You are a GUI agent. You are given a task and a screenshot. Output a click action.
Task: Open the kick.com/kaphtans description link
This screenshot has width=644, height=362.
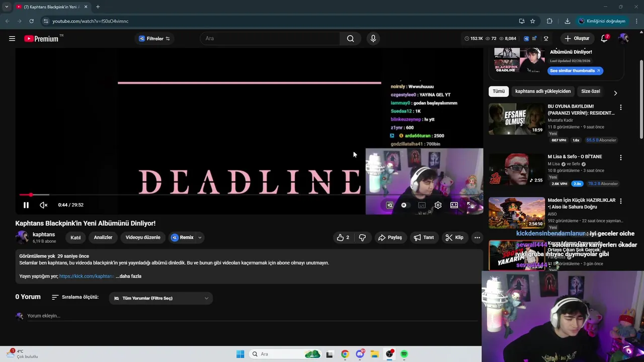(x=87, y=276)
